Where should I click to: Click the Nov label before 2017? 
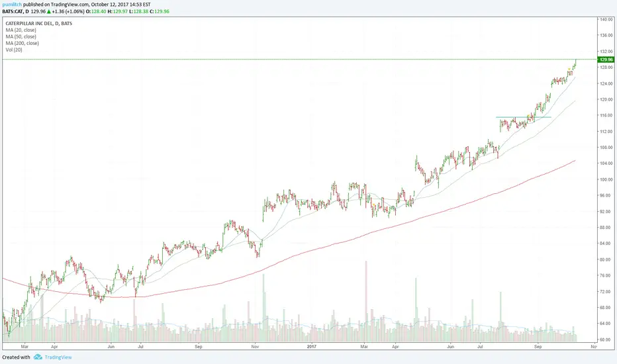[x=255, y=347]
